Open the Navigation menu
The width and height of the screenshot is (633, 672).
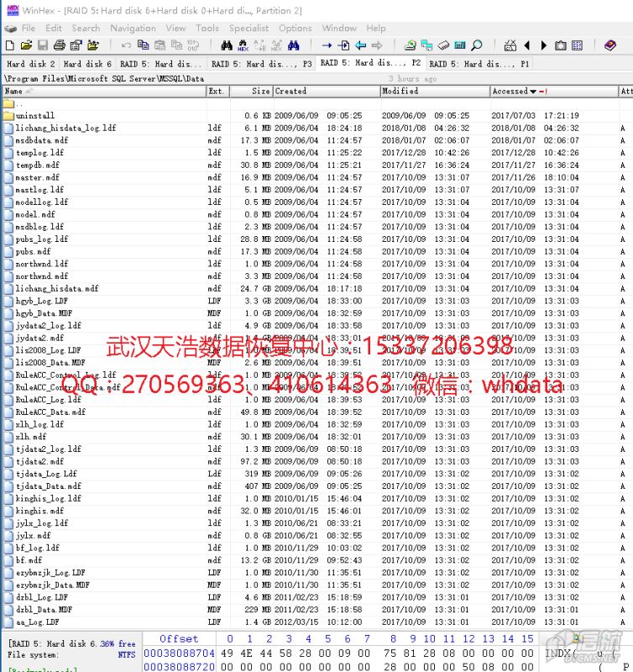(x=133, y=28)
